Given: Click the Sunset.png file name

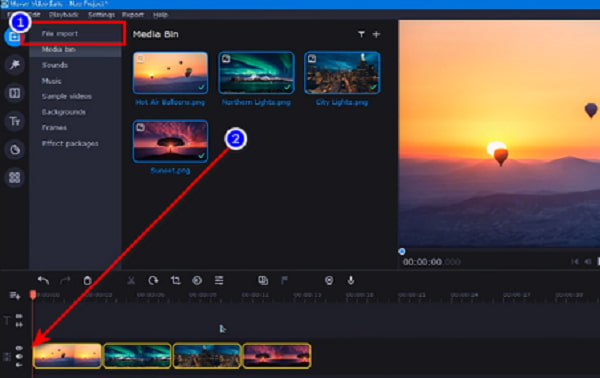Looking at the screenshot, I should pos(170,171).
